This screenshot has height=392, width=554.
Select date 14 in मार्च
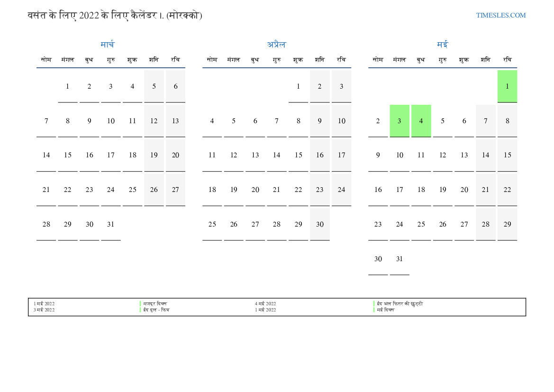pos(46,155)
